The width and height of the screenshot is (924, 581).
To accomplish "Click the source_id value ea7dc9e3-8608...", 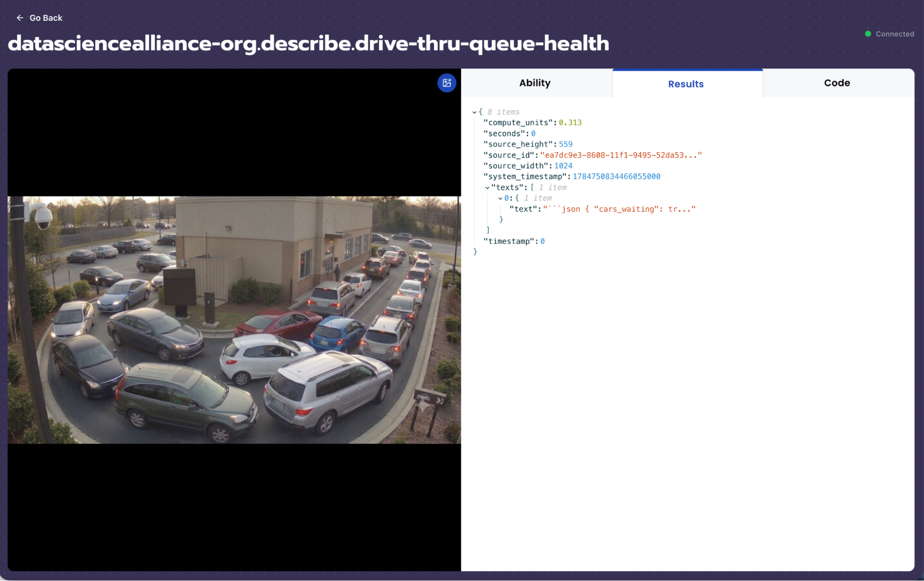I will pyautogui.click(x=621, y=155).
